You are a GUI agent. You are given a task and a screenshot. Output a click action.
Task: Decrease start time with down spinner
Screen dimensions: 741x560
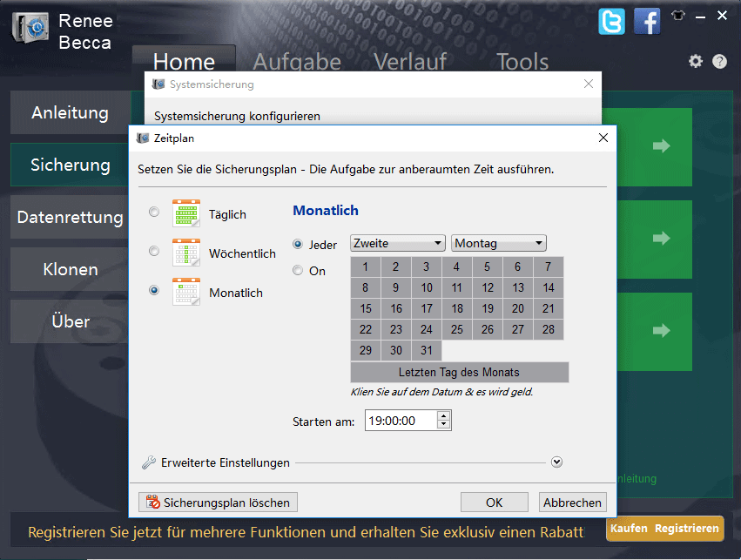pos(443,425)
